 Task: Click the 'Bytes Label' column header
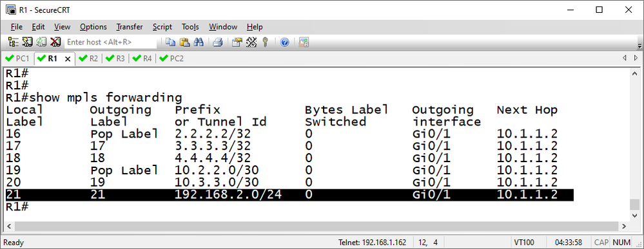tap(346, 110)
